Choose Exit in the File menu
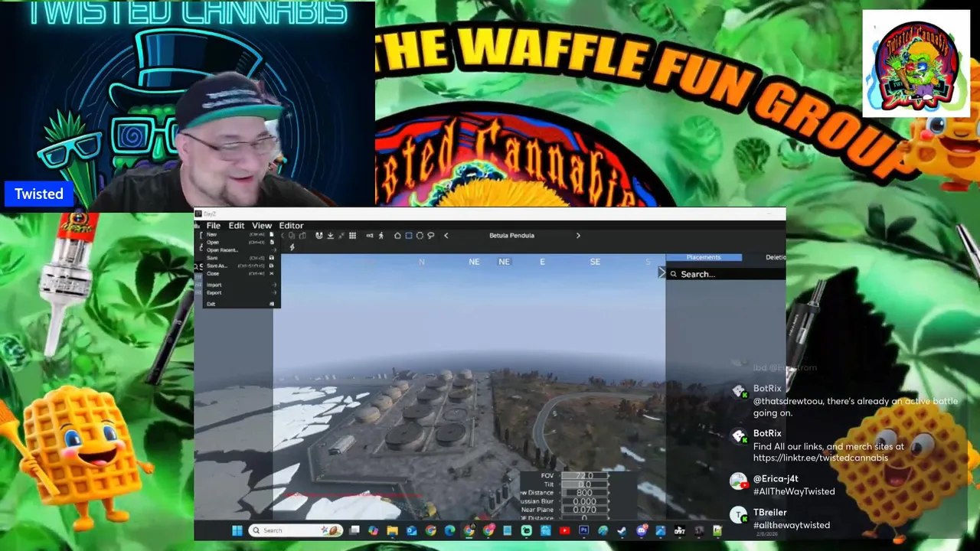Viewport: 980px width, 551px height. 241,304
